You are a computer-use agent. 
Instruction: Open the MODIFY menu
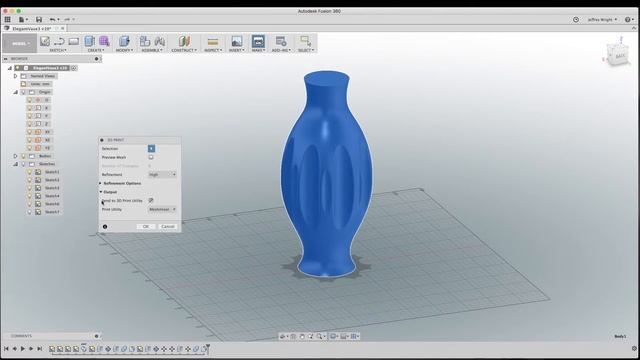point(124,50)
